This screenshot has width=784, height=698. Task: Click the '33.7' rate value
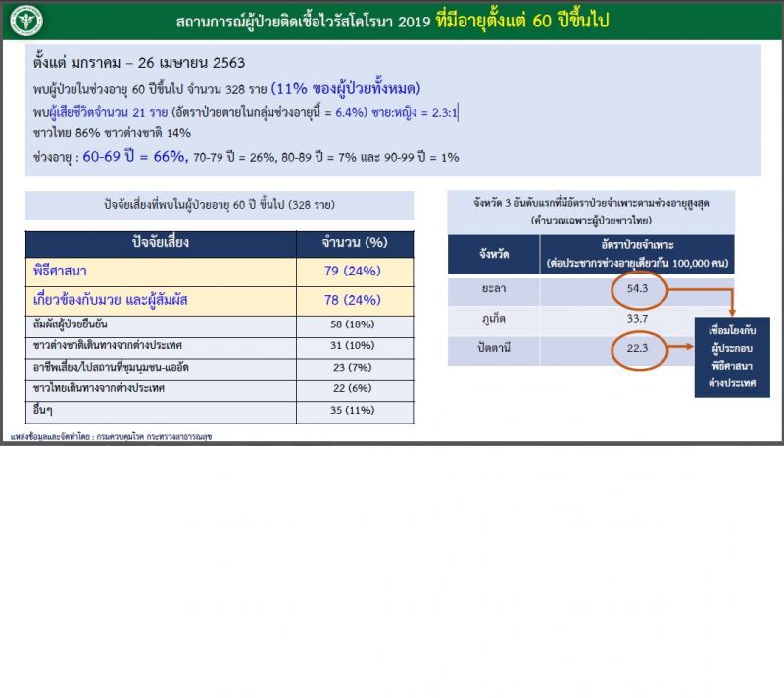pyautogui.click(x=638, y=319)
